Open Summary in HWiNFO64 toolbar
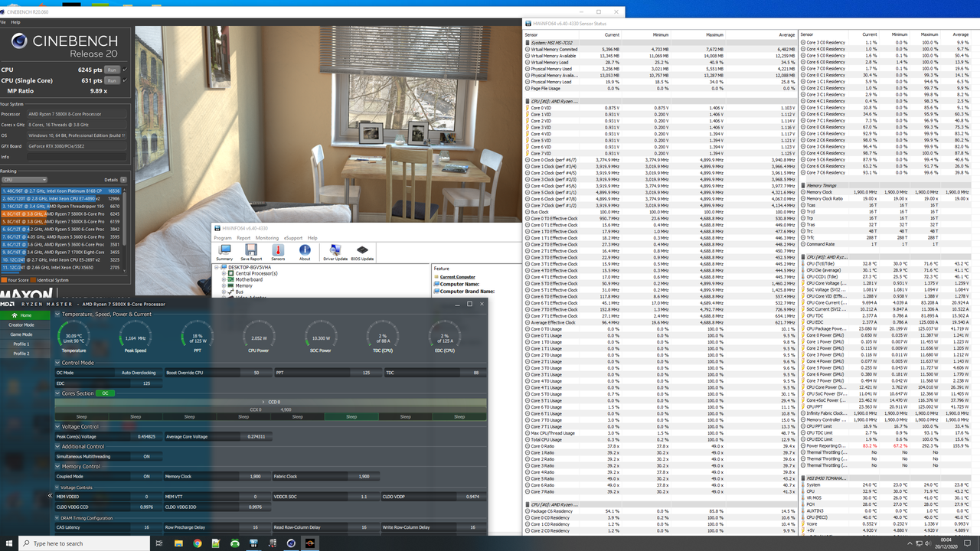Image resolution: width=980 pixels, height=551 pixels. tap(224, 253)
